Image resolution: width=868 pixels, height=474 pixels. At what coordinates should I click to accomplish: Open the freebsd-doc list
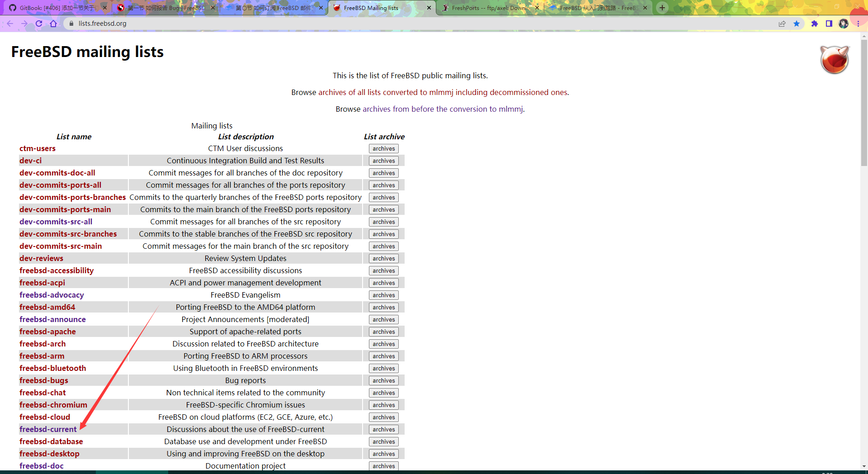pyautogui.click(x=42, y=466)
